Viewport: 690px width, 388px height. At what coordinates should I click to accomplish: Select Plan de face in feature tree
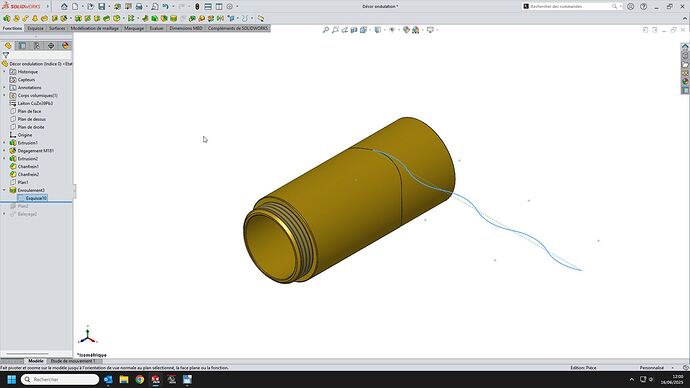point(29,111)
